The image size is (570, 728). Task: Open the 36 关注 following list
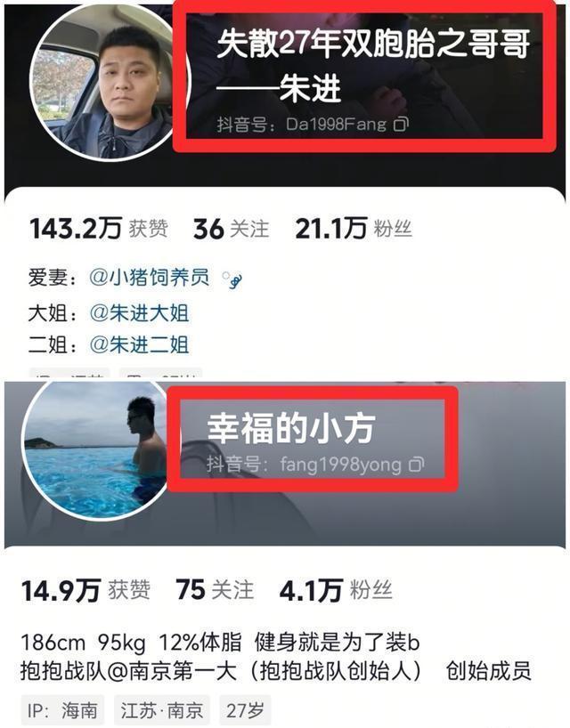(x=231, y=229)
